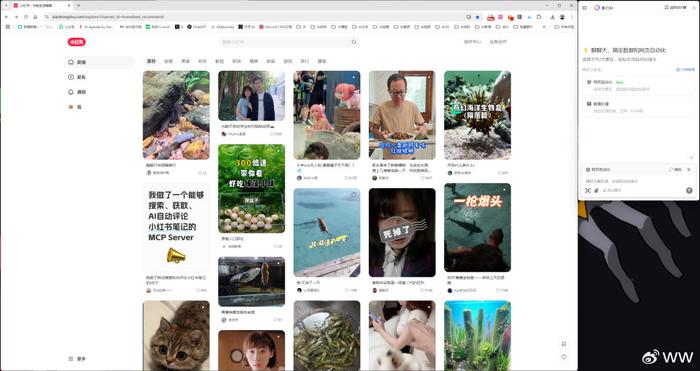Like the mouse on water post via its heart icon
Viewport: 700px width, 371px height.
347,290
